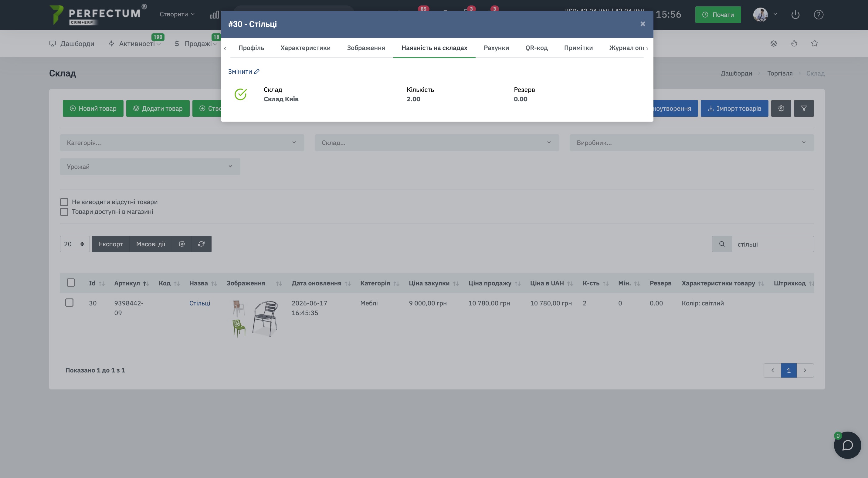Open the grey gear settings button near Імпорт товарів

tap(781, 108)
